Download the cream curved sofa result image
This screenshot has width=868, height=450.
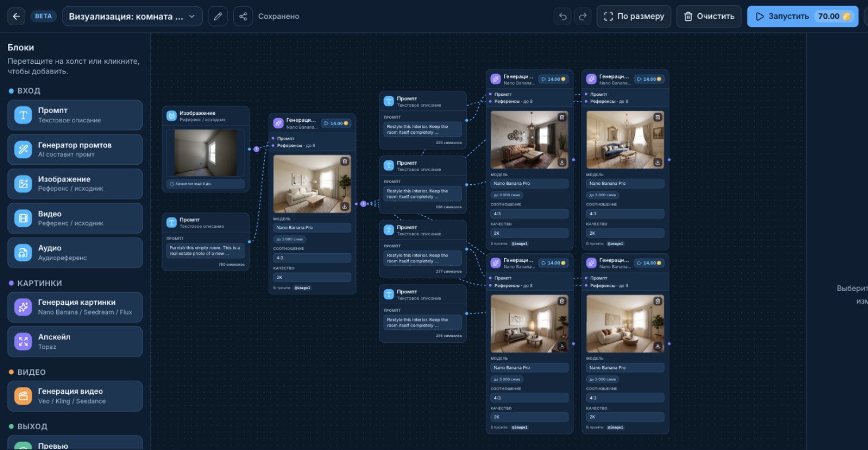point(658,346)
